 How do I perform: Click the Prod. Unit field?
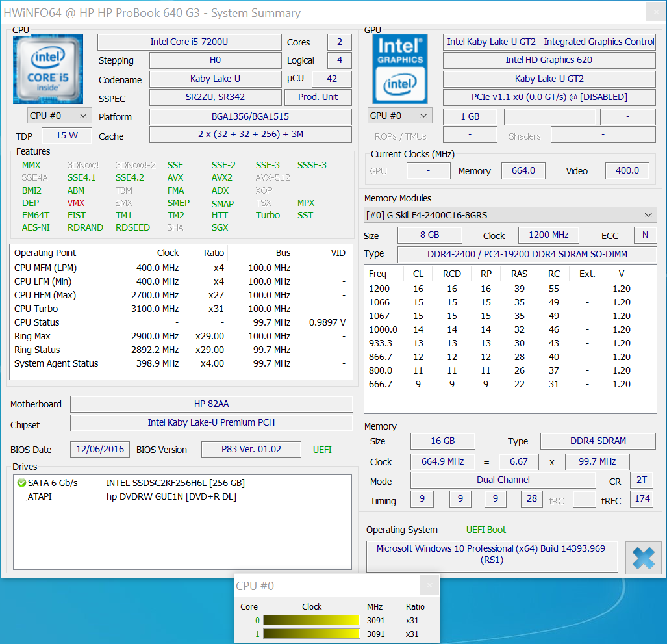click(x=318, y=97)
